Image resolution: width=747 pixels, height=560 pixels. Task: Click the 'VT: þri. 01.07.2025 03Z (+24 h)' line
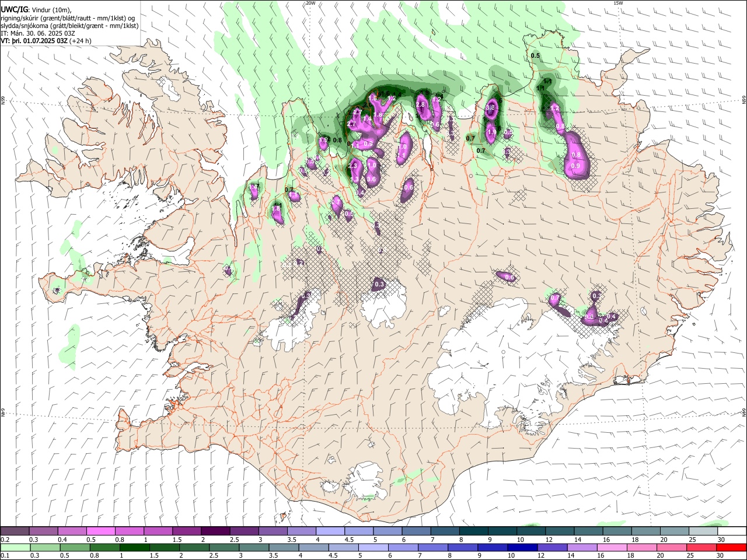click(x=46, y=41)
